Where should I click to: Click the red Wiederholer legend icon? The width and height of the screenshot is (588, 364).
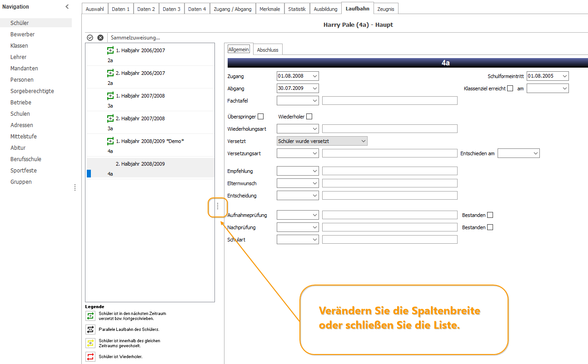(90, 357)
